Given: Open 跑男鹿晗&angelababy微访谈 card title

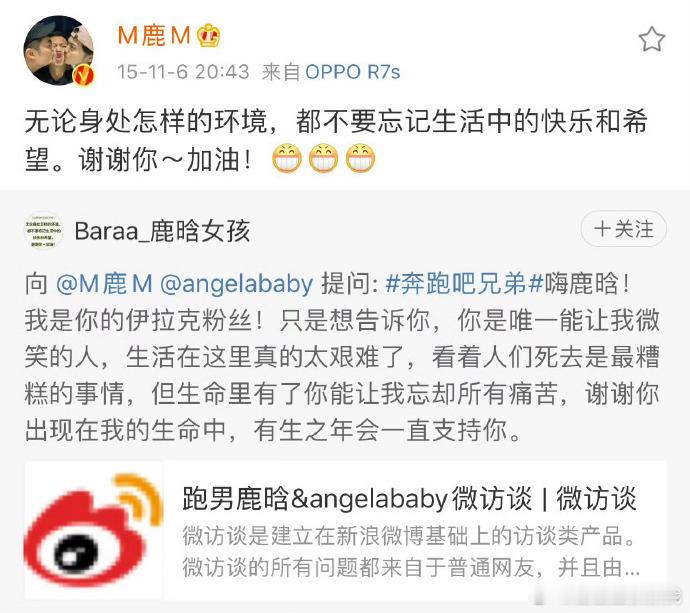Looking at the screenshot, I should pyautogui.click(x=409, y=499).
